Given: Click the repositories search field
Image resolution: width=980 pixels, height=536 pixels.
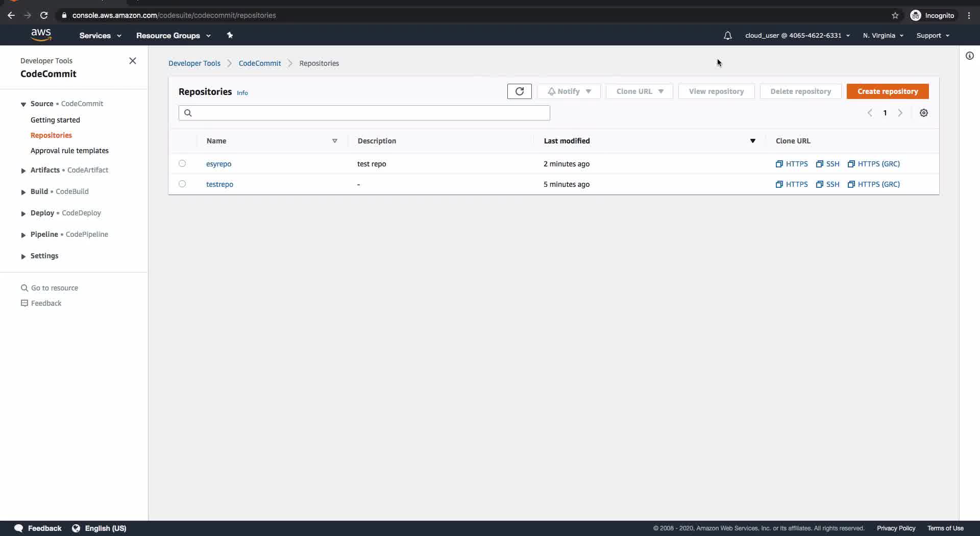Looking at the screenshot, I should [364, 113].
